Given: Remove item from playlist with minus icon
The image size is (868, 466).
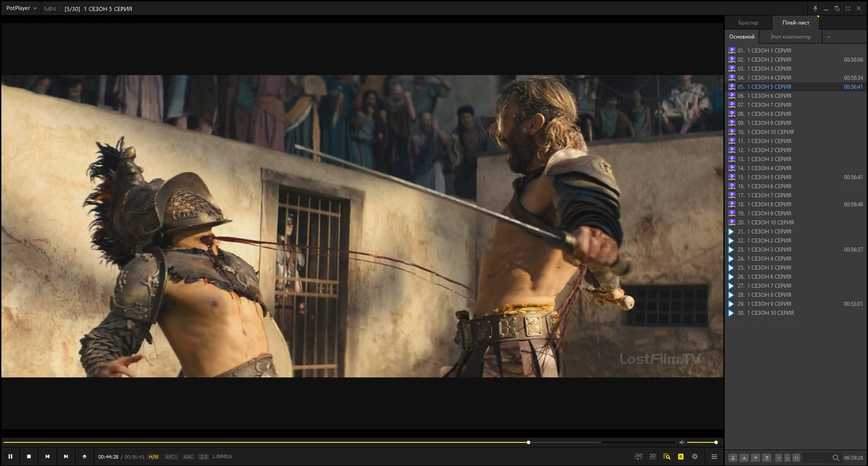Looking at the screenshot, I should coord(787,458).
